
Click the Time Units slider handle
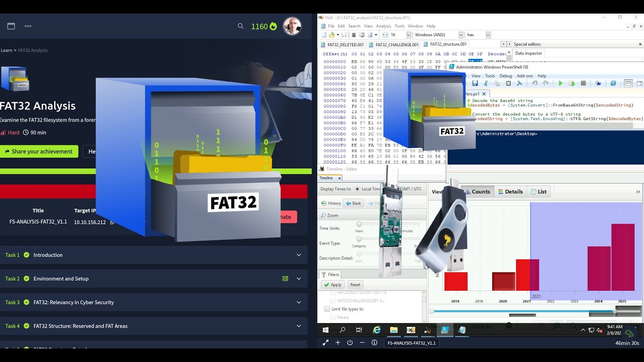[359, 224]
